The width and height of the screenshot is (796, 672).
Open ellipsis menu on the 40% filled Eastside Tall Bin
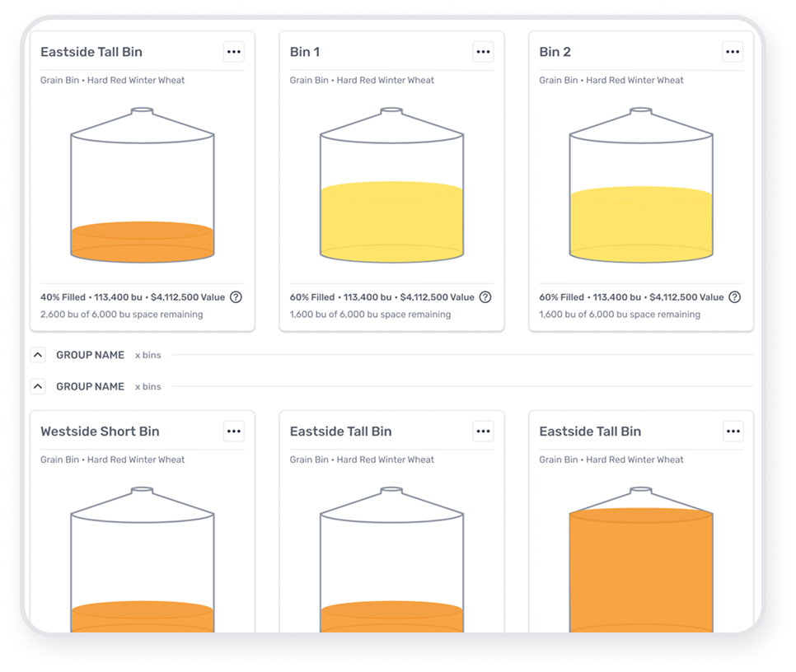click(234, 52)
